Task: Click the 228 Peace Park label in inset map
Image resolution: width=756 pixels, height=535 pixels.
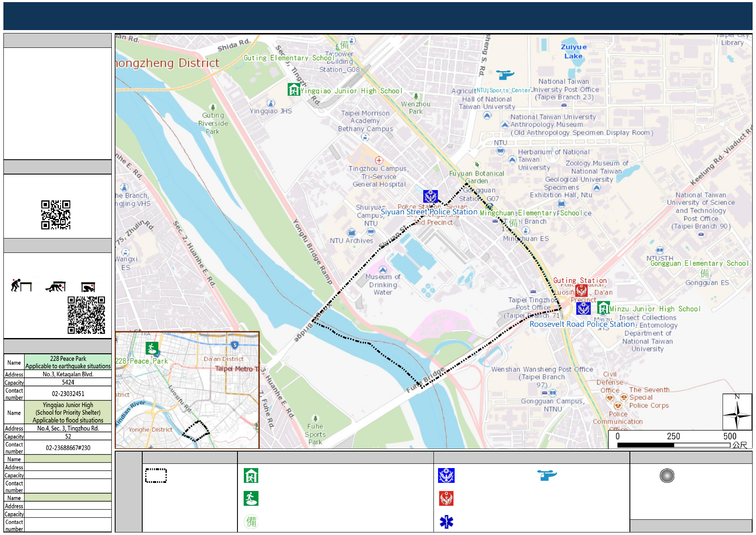Action: tap(142, 361)
